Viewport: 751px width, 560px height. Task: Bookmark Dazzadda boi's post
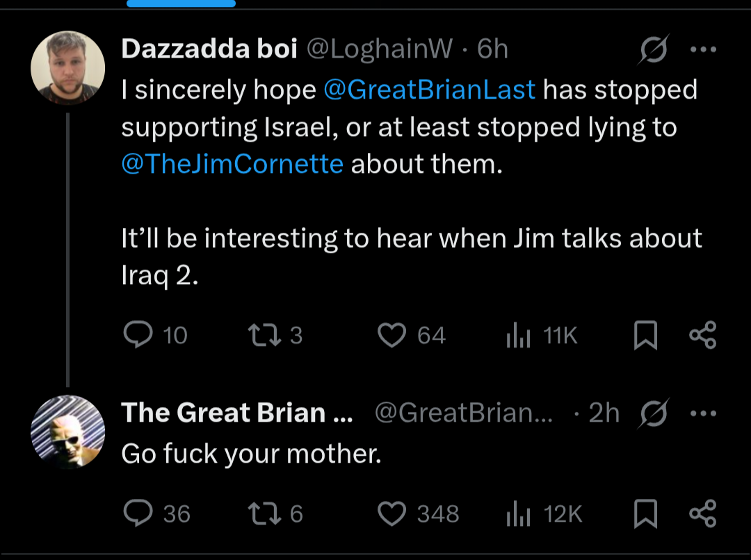tap(645, 336)
